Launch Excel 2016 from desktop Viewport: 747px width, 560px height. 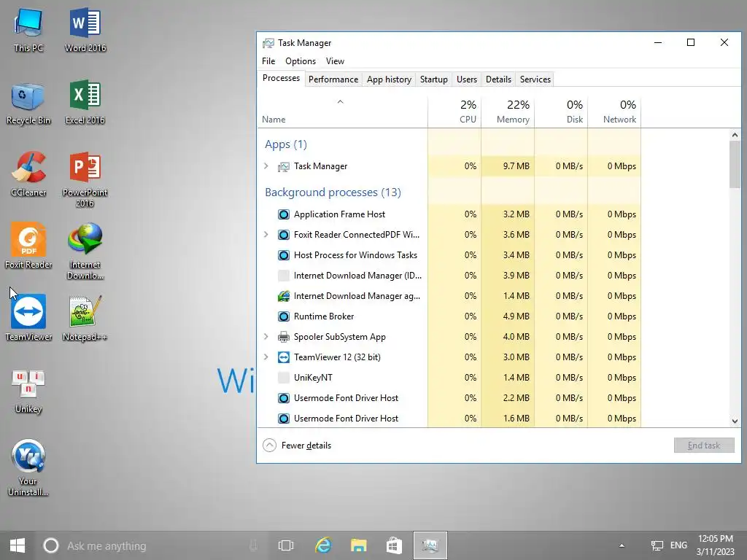pyautogui.click(x=85, y=102)
